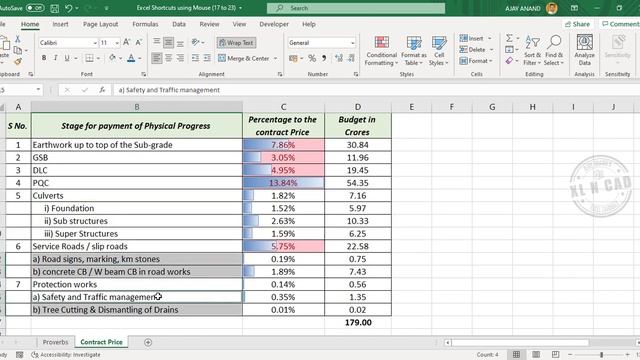The width and height of the screenshot is (640, 360).
Task: Select Normal view icon in status bar
Action: click(516, 355)
